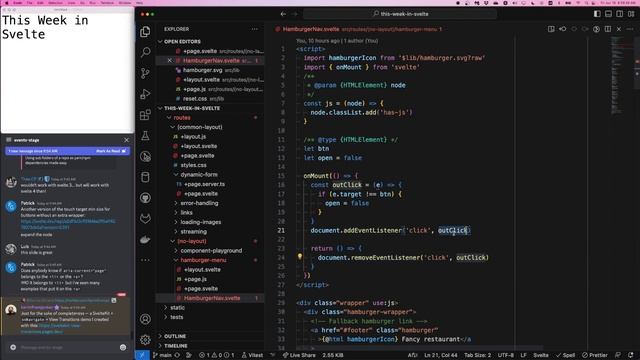Add attachment in Discord message box
640x360 pixels.
pos(13,347)
